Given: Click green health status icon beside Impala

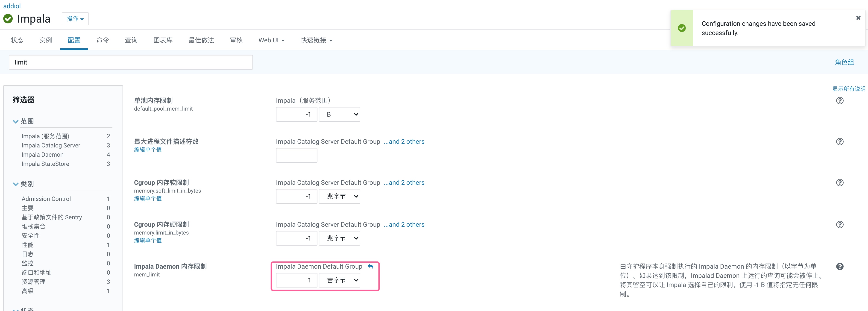Looking at the screenshot, I should click(x=8, y=19).
